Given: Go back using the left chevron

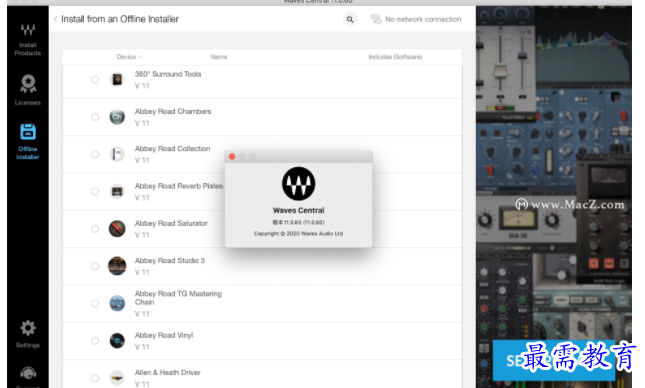Looking at the screenshot, I should tap(56, 19).
